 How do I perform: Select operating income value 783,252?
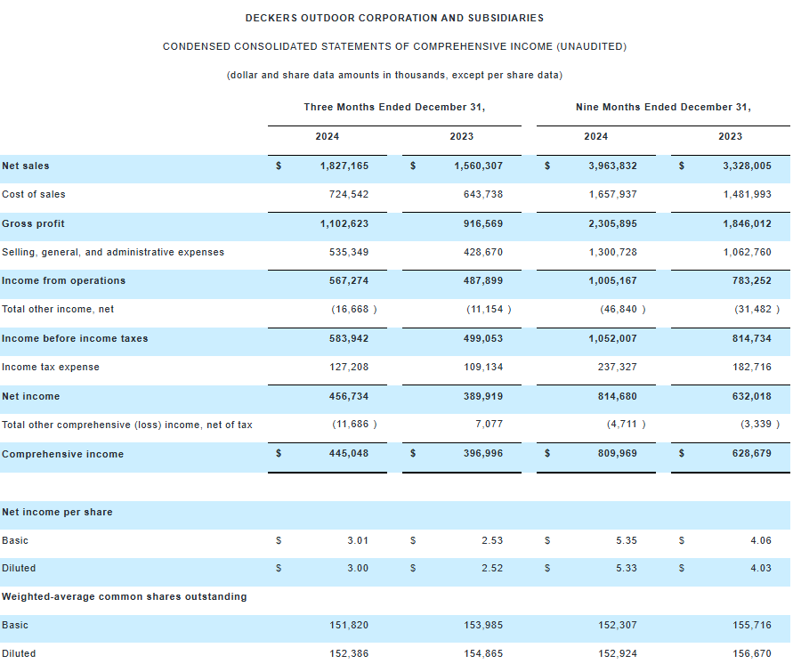(x=752, y=280)
